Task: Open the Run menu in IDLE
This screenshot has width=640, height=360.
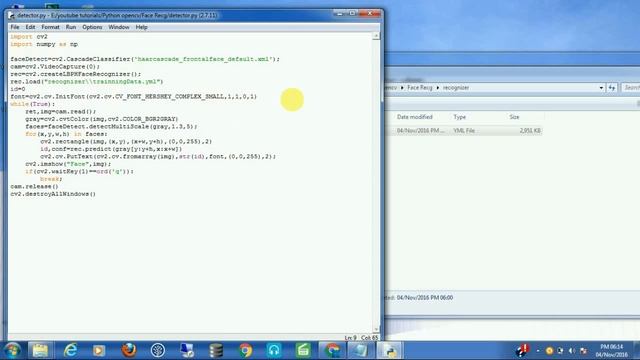Action: [71, 27]
